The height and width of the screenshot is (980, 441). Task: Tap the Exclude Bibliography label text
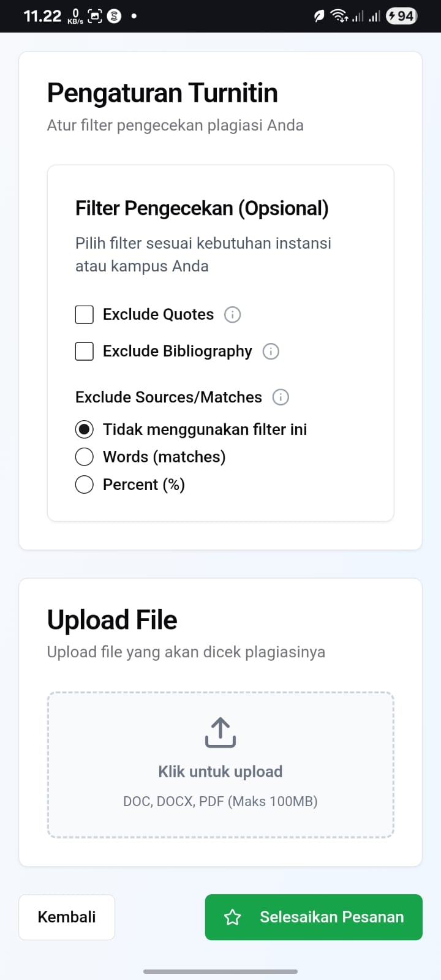click(x=177, y=352)
